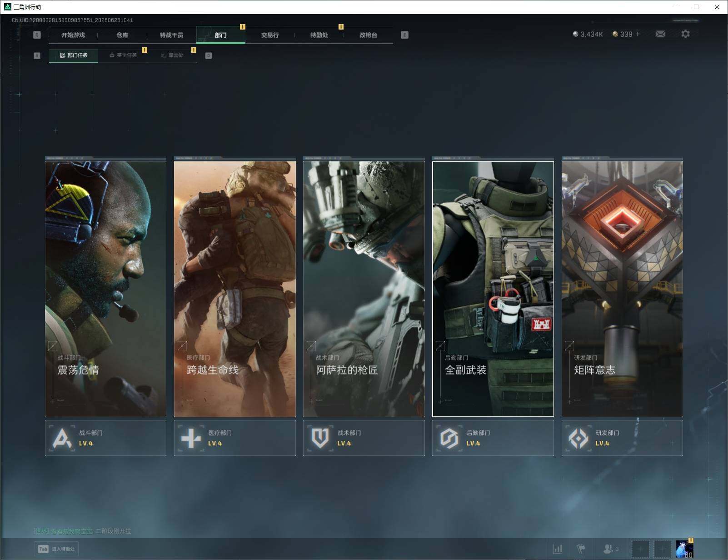Open the mail envelope icon

[660, 34]
